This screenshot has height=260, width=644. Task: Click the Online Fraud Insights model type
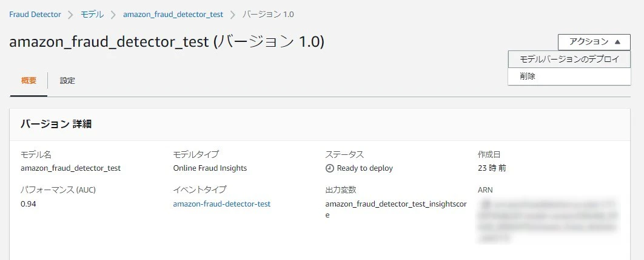(x=210, y=168)
